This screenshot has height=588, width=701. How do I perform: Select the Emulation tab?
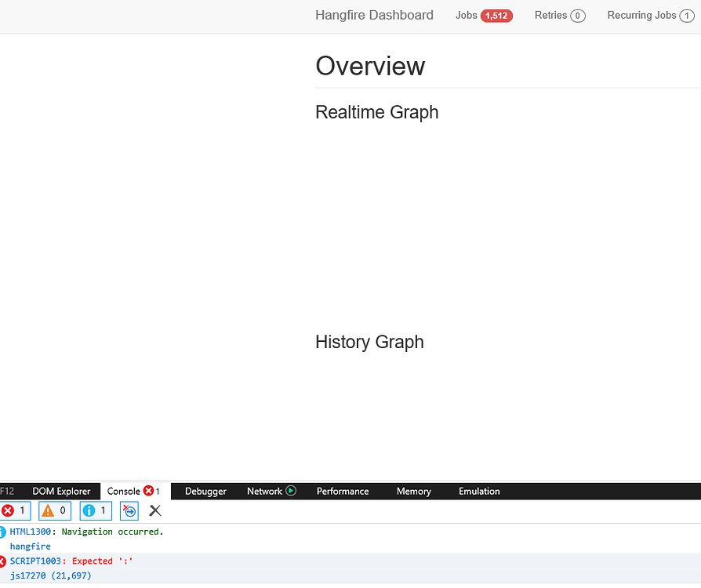click(x=478, y=491)
